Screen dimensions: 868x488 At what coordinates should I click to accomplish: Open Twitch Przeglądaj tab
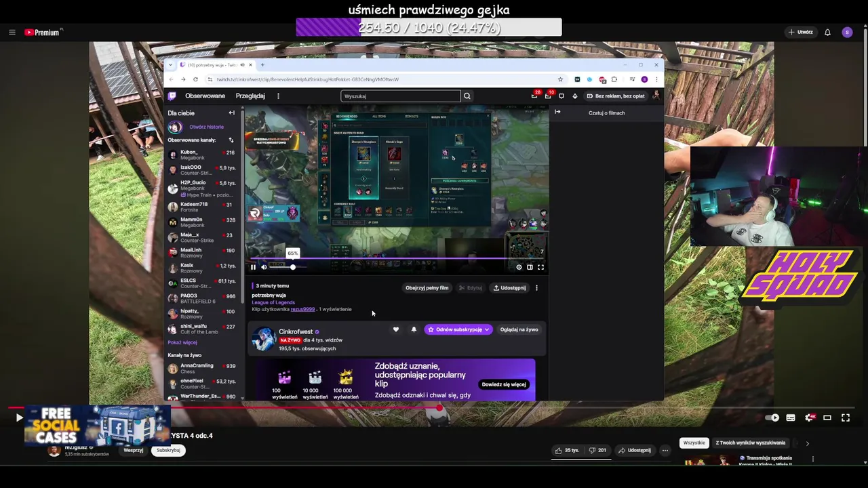click(250, 96)
